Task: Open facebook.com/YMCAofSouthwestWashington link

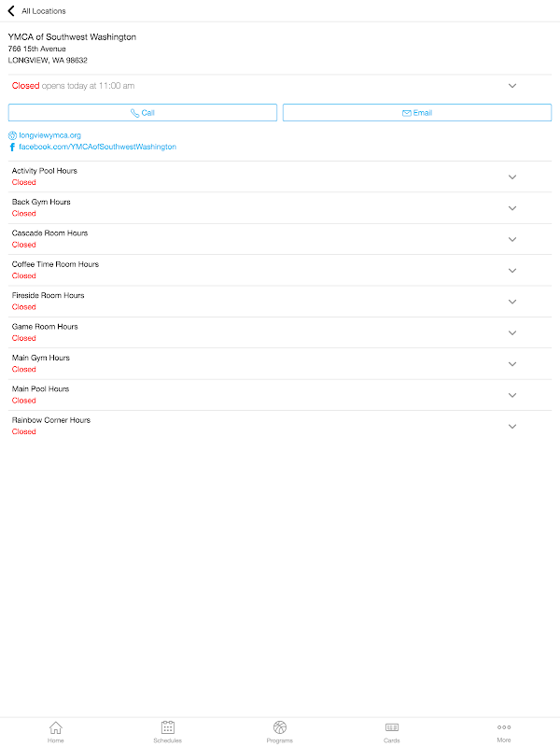Action: coord(98,147)
